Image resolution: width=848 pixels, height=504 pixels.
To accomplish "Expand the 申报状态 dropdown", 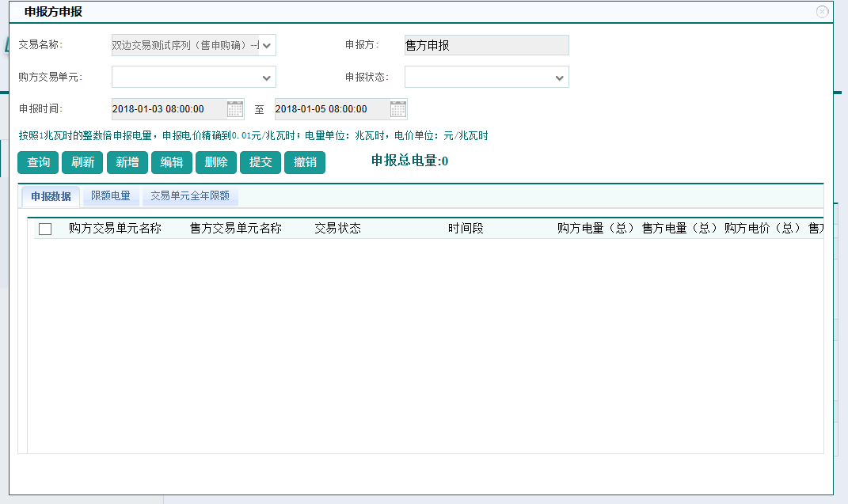I will coord(560,78).
